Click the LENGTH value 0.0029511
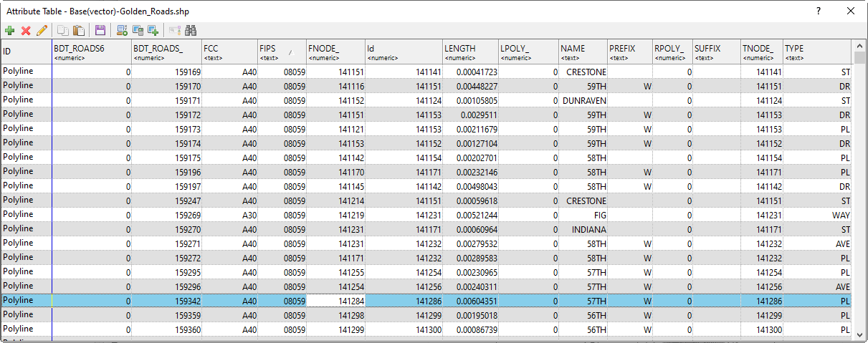The width and height of the screenshot is (868, 343). [x=470, y=115]
